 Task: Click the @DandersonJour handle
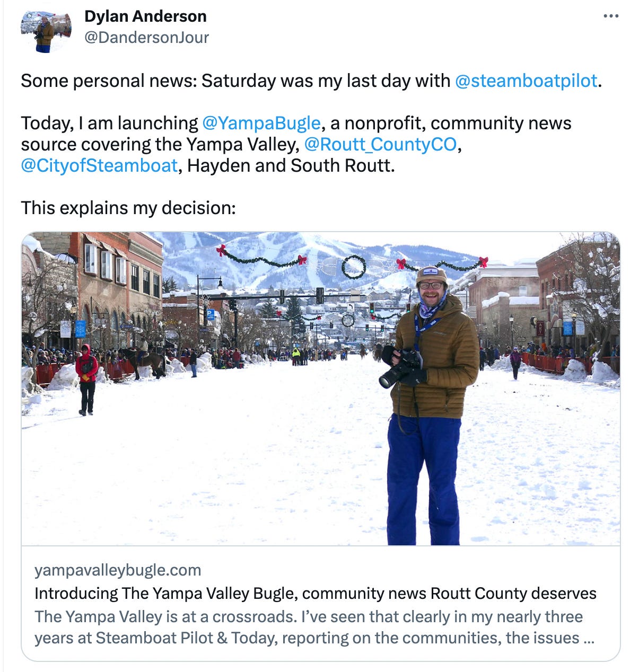click(x=146, y=38)
